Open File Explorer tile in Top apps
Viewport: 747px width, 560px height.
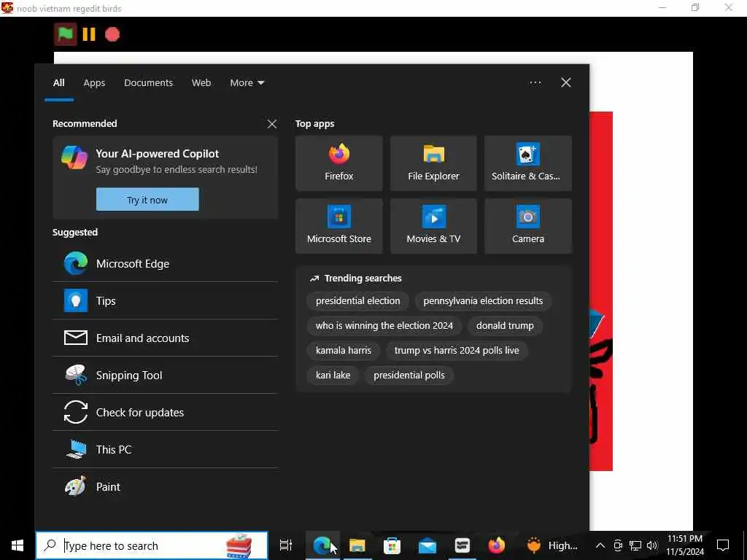coord(433,163)
